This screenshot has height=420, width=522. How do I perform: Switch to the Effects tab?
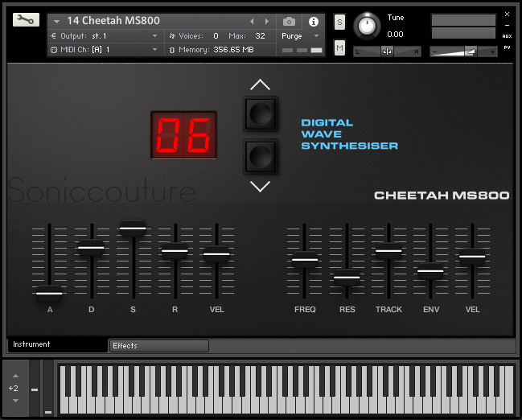159,346
